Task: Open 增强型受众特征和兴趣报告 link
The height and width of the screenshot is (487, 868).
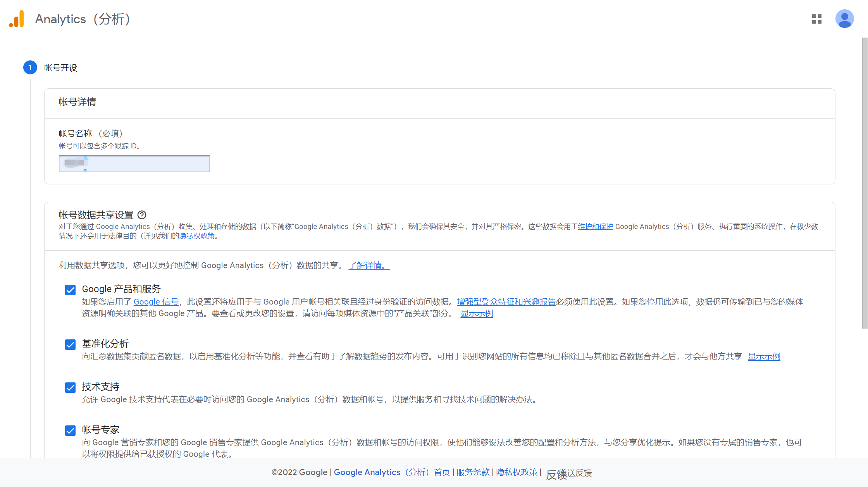Action: pos(506,302)
